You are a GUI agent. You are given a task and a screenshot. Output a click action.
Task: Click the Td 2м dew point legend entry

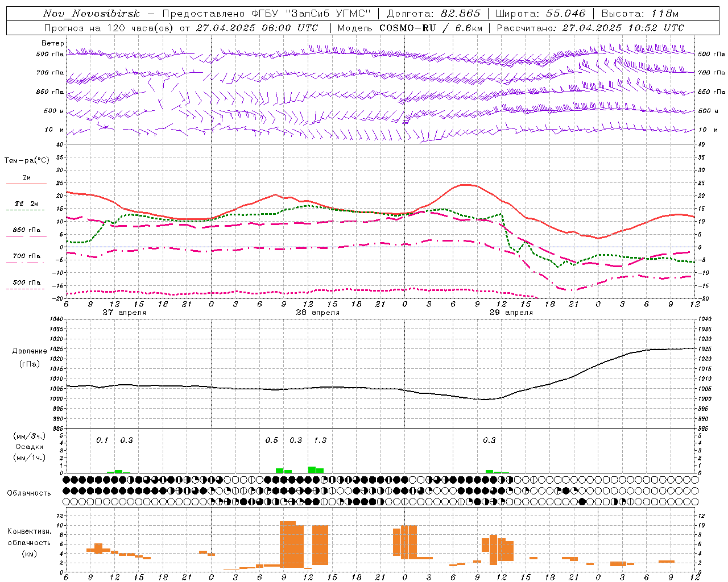[27, 203]
